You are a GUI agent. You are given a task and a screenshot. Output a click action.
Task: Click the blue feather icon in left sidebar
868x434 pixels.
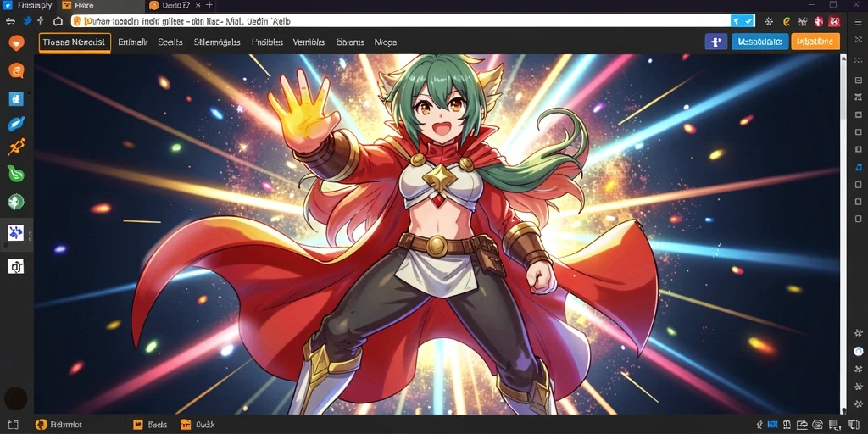(17, 123)
